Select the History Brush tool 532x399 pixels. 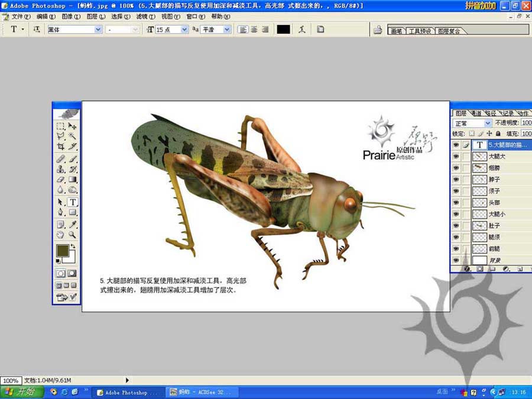[72, 169]
